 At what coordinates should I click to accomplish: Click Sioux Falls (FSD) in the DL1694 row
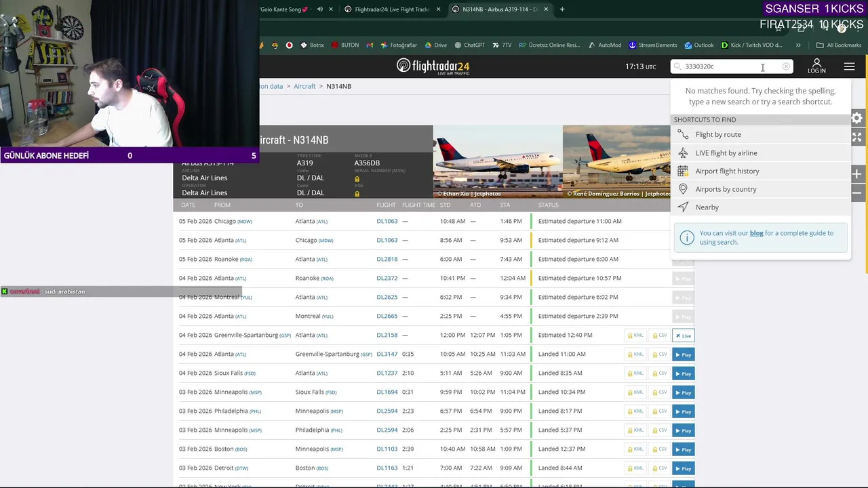pyautogui.click(x=316, y=392)
